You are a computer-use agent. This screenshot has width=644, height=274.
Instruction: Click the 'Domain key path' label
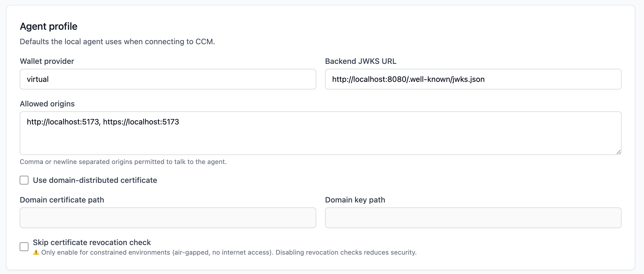point(355,200)
